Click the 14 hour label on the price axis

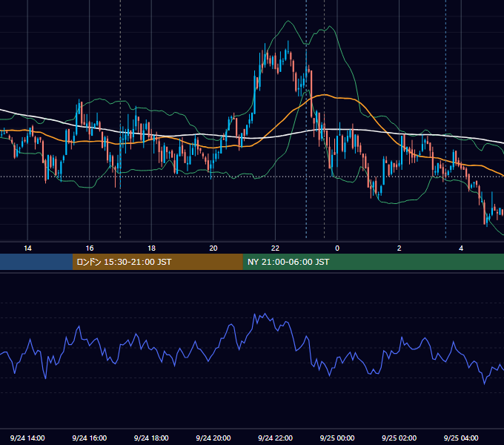[x=27, y=248]
